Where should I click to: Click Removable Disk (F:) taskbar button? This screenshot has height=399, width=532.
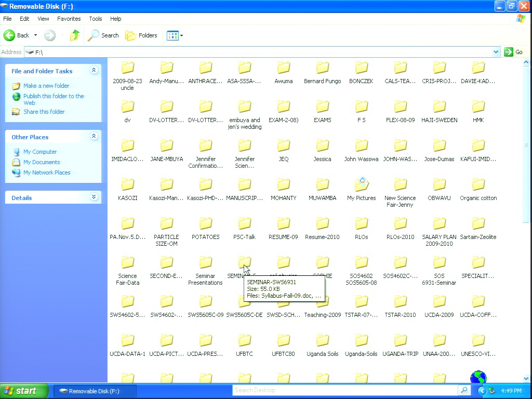95,391
